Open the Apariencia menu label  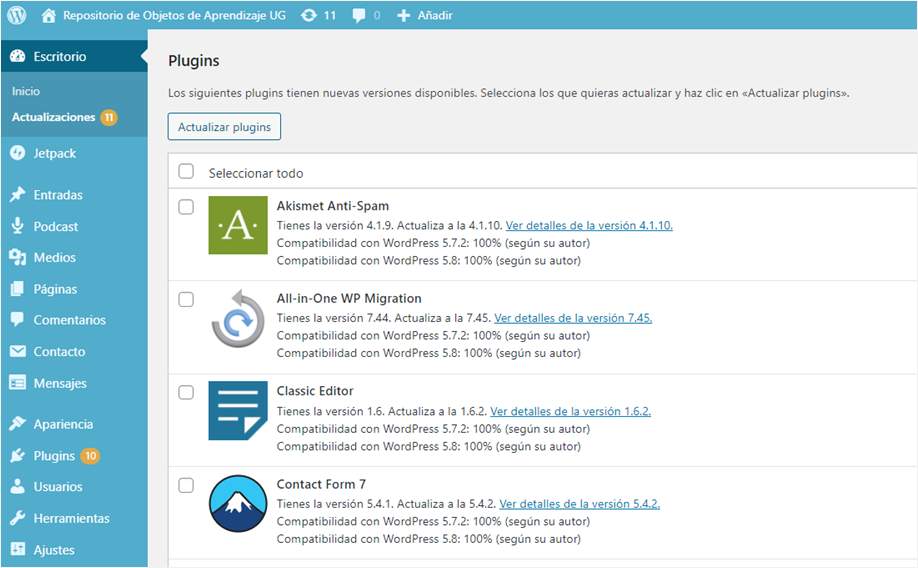point(63,425)
